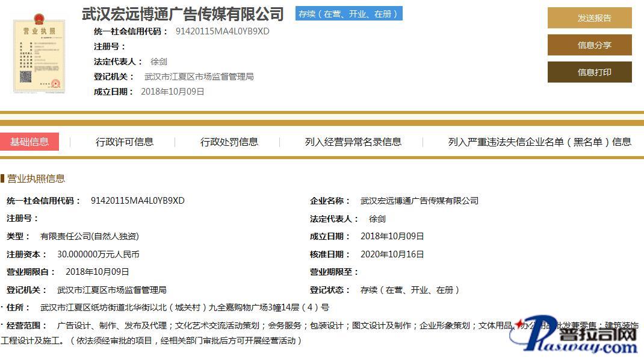Click the 住所 address text line
The width and height of the screenshot is (644, 361).
(184, 307)
